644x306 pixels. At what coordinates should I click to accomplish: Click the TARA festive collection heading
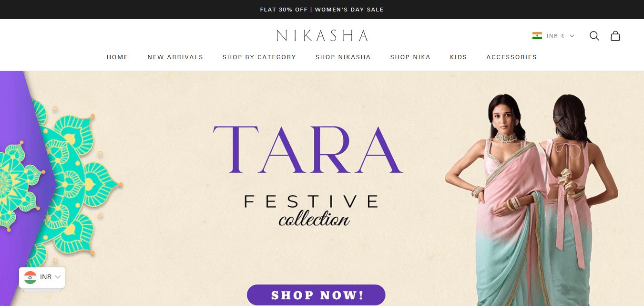tap(308, 174)
